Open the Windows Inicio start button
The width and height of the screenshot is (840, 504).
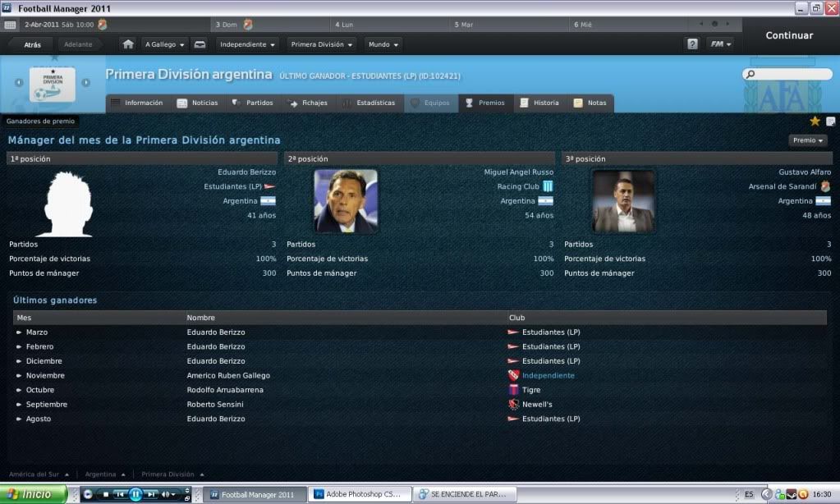coord(33,494)
